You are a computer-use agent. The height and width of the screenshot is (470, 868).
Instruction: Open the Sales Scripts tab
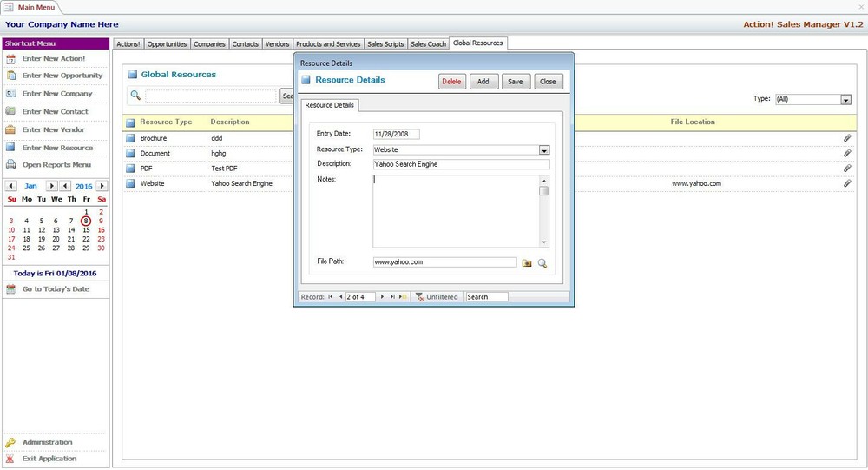(x=385, y=43)
